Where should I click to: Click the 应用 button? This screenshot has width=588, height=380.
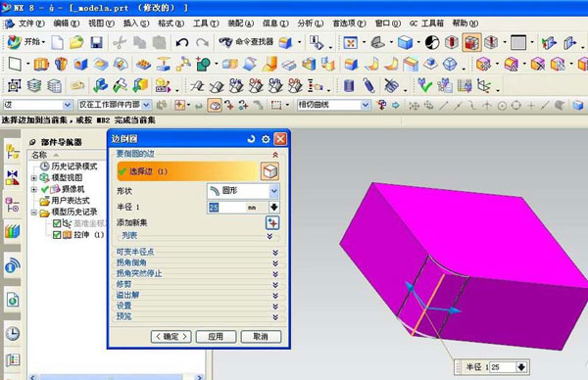(216, 337)
